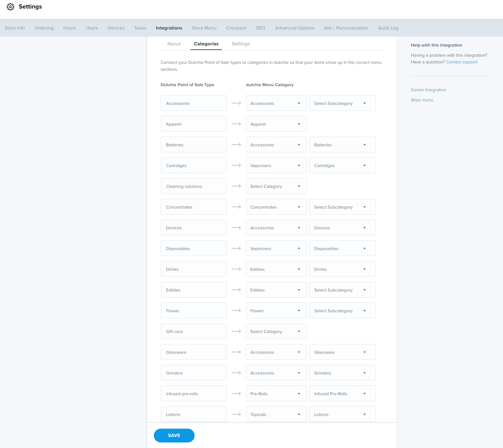Open Select Subcategory dropdown for Flower
The width and height of the screenshot is (503, 448).
[x=342, y=311]
